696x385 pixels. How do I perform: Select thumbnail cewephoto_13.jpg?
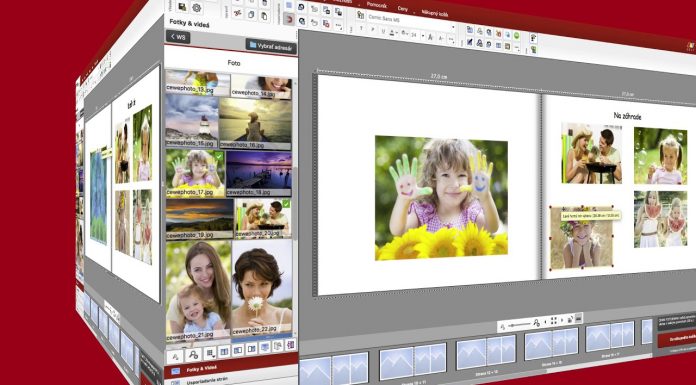pyautogui.click(x=198, y=82)
